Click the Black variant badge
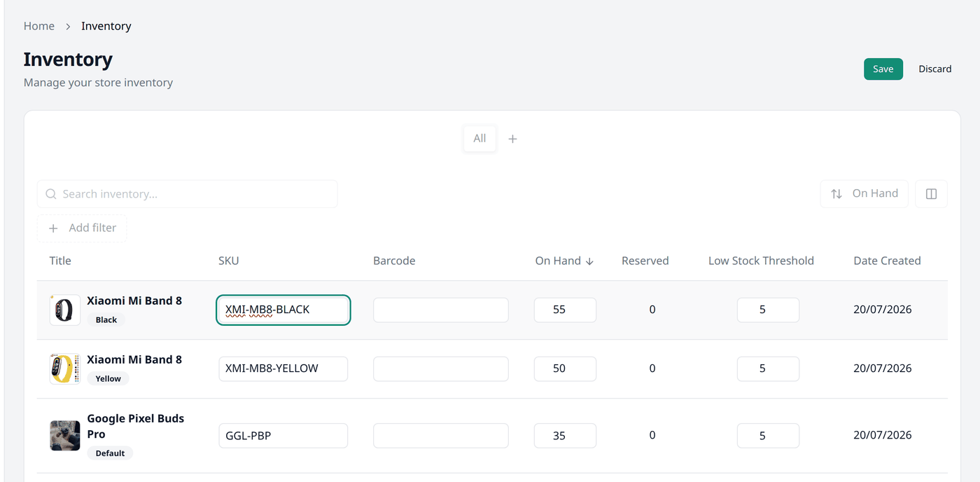 coord(106,320)
